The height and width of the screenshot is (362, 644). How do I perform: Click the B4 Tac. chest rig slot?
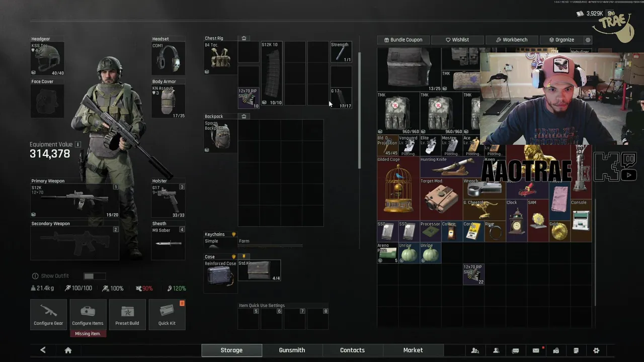tap(220, 58)
